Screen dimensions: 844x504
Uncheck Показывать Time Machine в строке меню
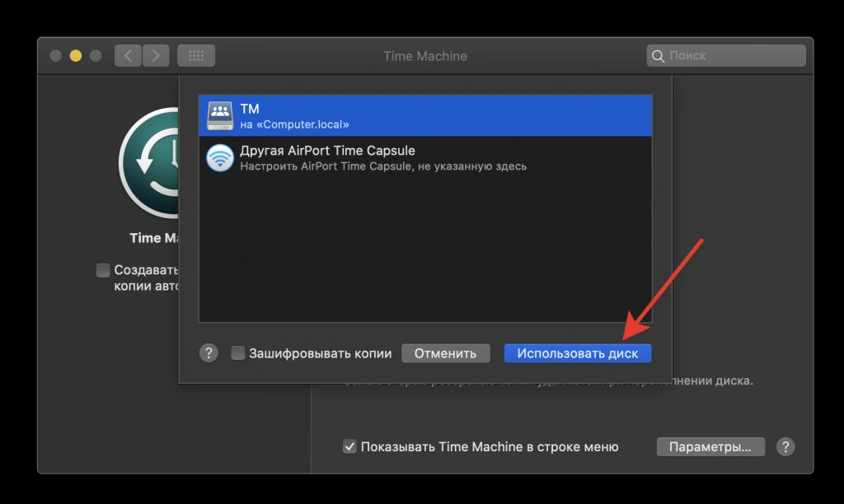(349, 446)
